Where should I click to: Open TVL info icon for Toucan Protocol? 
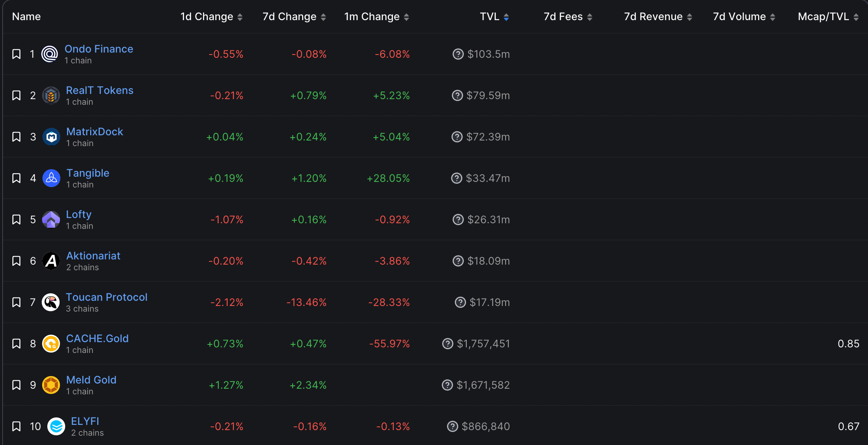460,302
